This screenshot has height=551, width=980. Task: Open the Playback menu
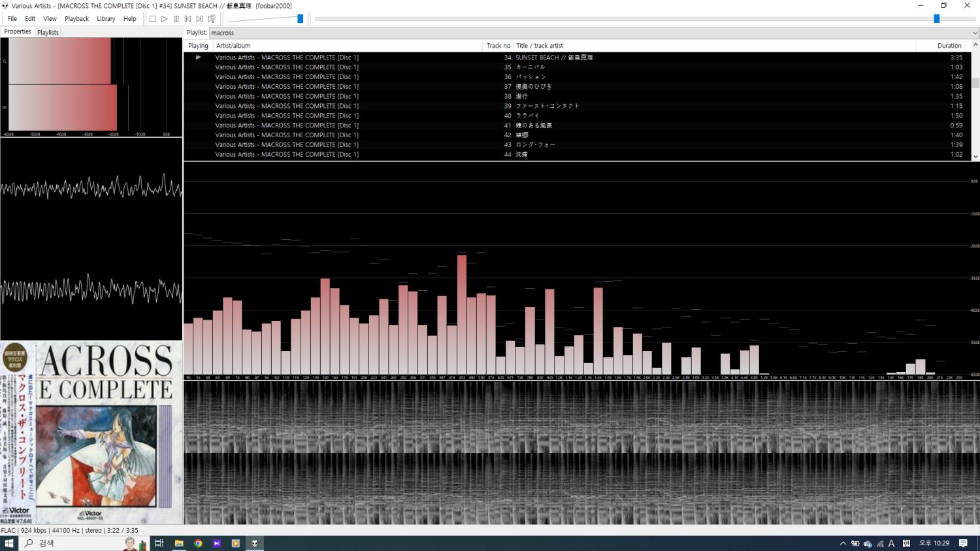coord(76,19)
